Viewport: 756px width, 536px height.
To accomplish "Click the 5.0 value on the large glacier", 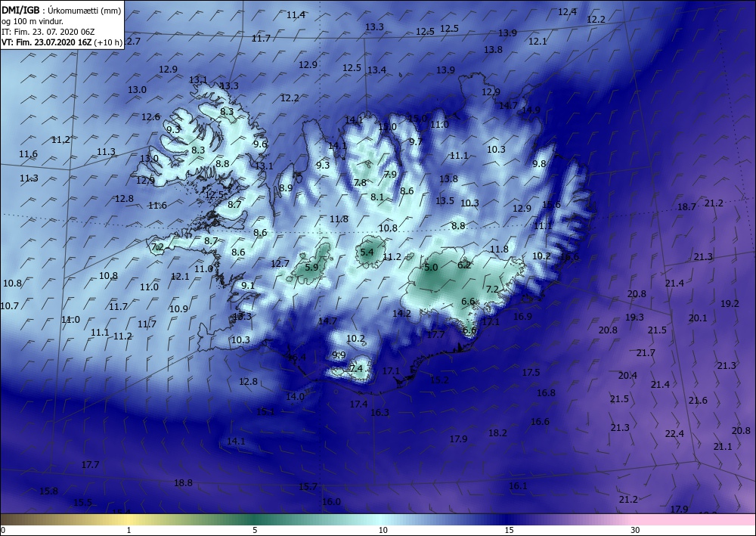I will click(431, 267).
